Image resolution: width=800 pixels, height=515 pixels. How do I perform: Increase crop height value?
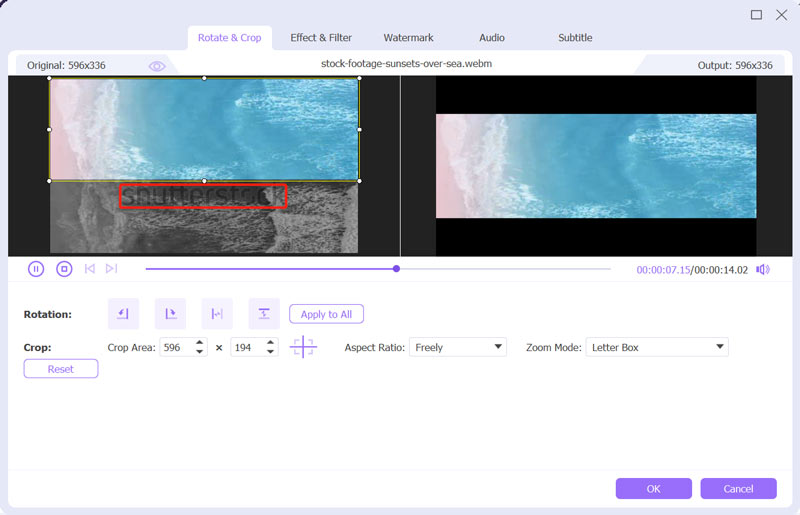(x=270, y=342)
